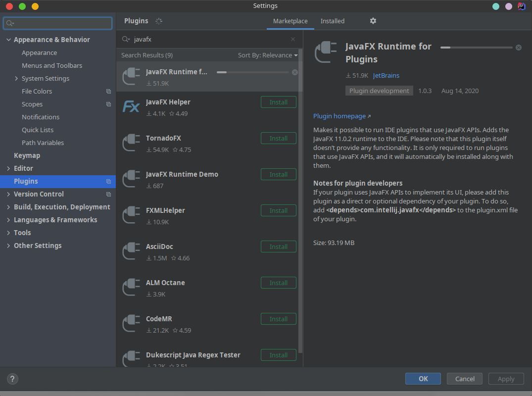
Task: Focus the plugin search field containing javafx
Action: point(209,40)
